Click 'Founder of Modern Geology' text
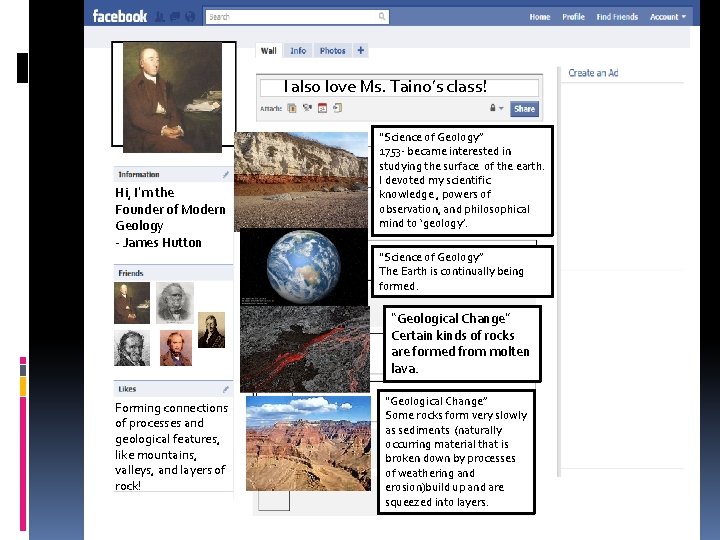720x540 pixels. [170, 217]
